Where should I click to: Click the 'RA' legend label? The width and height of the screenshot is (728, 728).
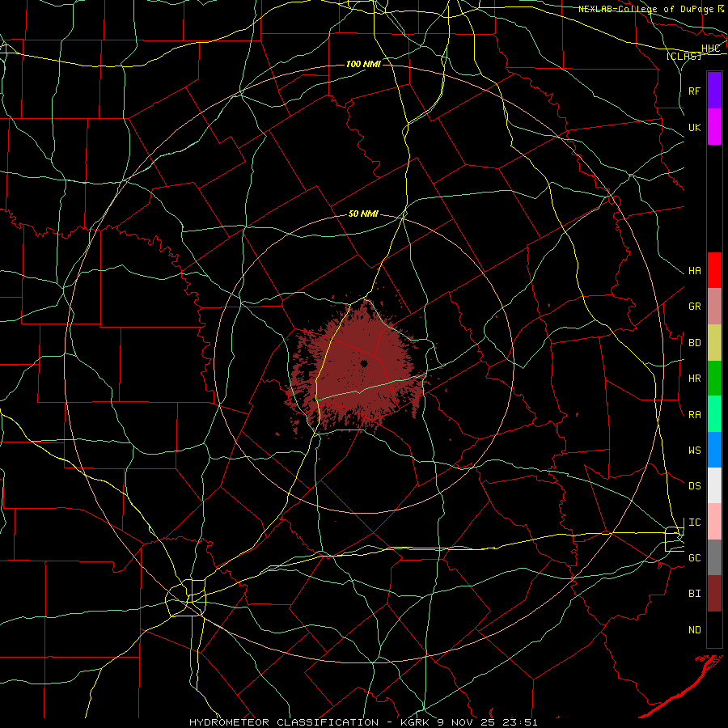click(695, 415)
